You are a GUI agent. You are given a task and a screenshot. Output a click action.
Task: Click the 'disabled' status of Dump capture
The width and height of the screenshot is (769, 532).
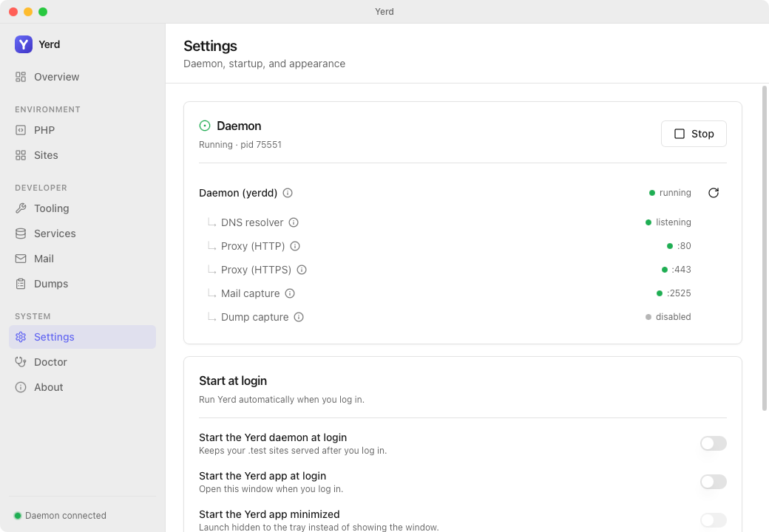(x=674, y=317)
